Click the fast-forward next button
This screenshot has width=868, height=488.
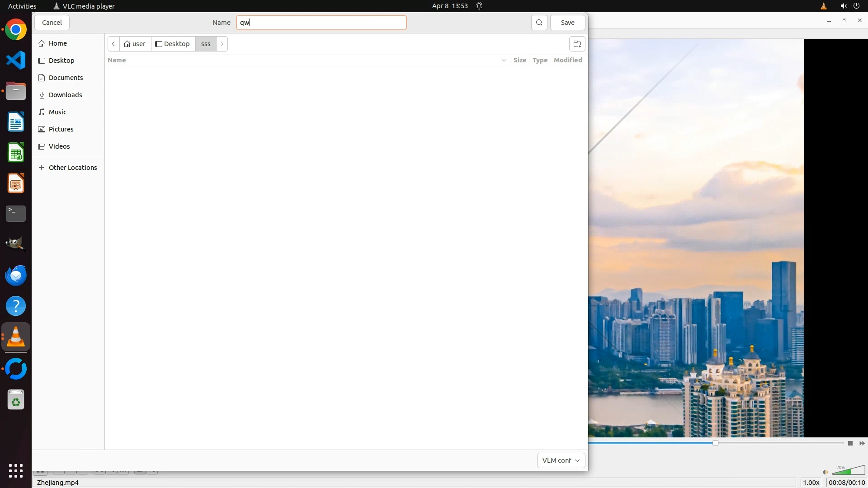click(x=862, y=443)
